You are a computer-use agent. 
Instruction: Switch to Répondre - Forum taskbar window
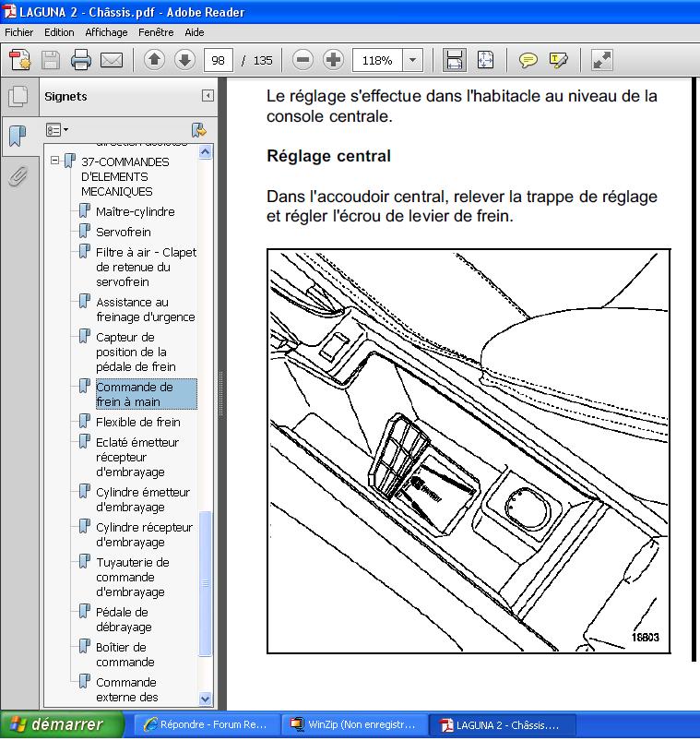click(207, 725)
